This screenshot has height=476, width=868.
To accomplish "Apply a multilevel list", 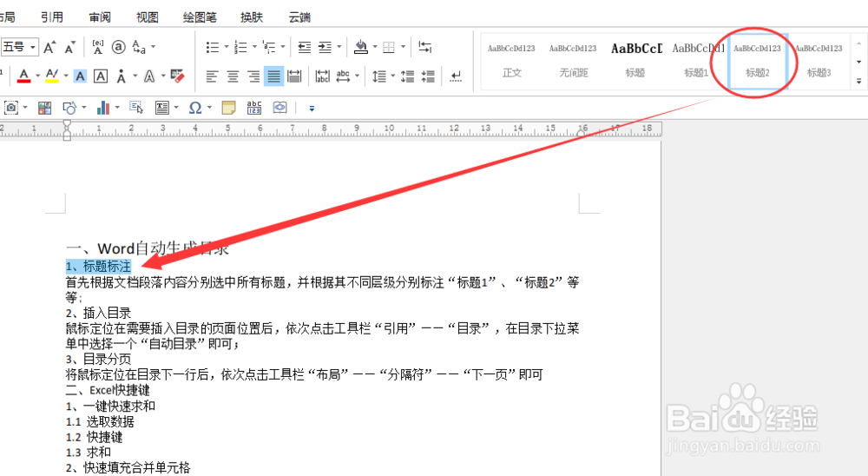I will pyautogui.click(x=269, y=47).
